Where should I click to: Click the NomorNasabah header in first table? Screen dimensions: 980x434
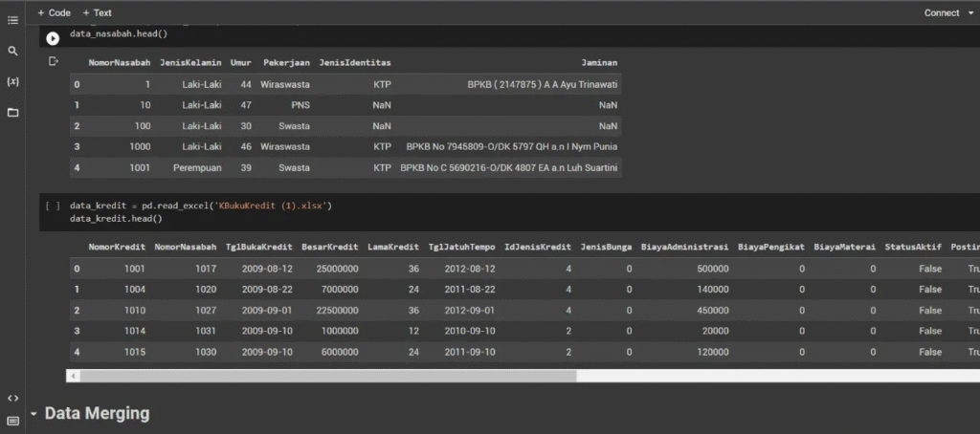click(x=120, y=63)
